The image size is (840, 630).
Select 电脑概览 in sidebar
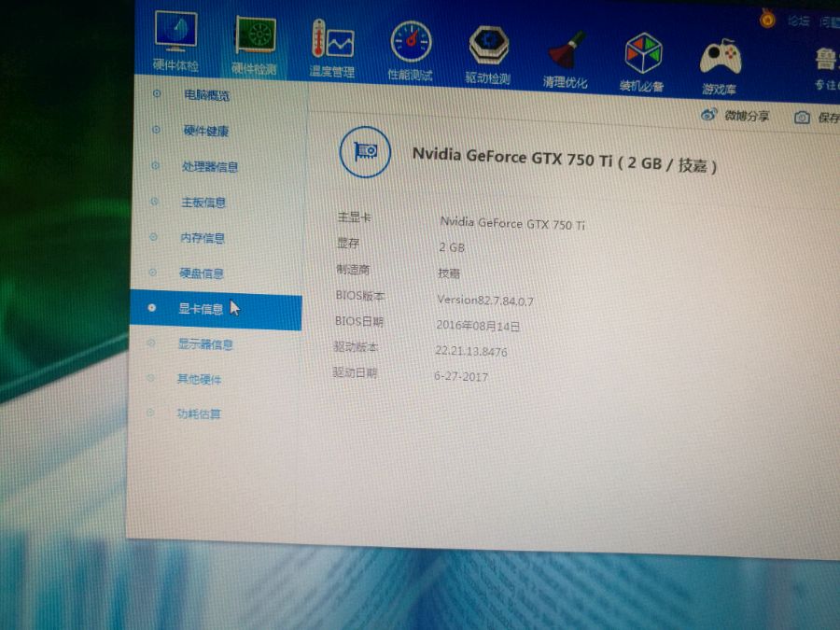207,95
